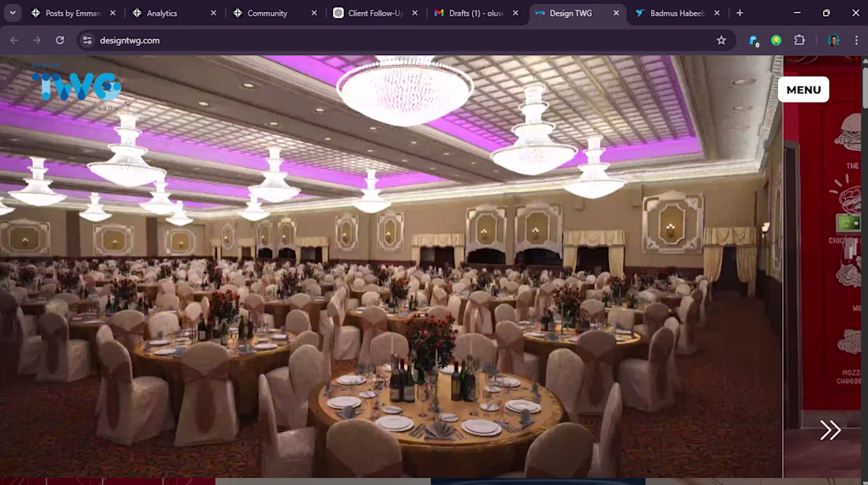868x485 pixels.
Task: Open the site MENU button
Action: pos(803,90)
